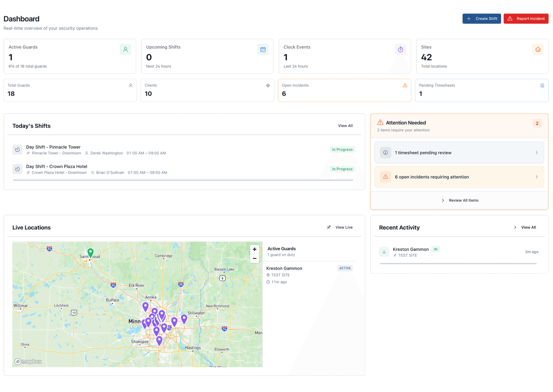
Task: Zoom in on the live map
Action: tap(254, 249)
